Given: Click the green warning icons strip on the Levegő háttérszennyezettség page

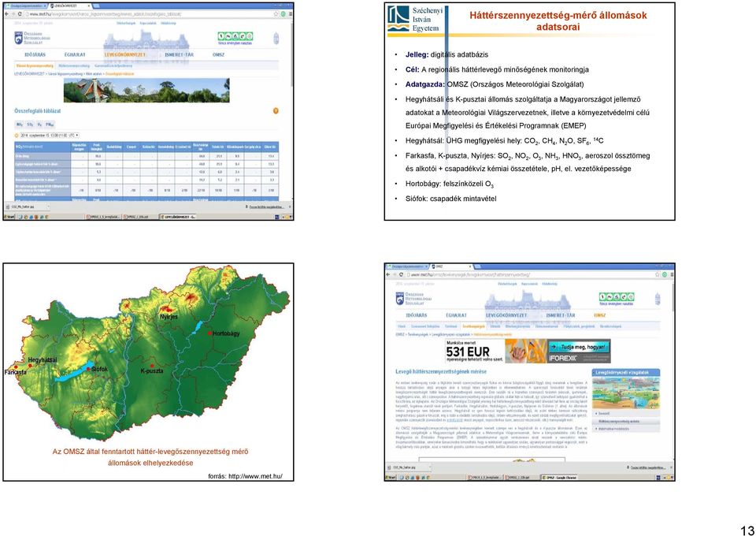Looking at the screenshot, I should [x=617, y=296].
